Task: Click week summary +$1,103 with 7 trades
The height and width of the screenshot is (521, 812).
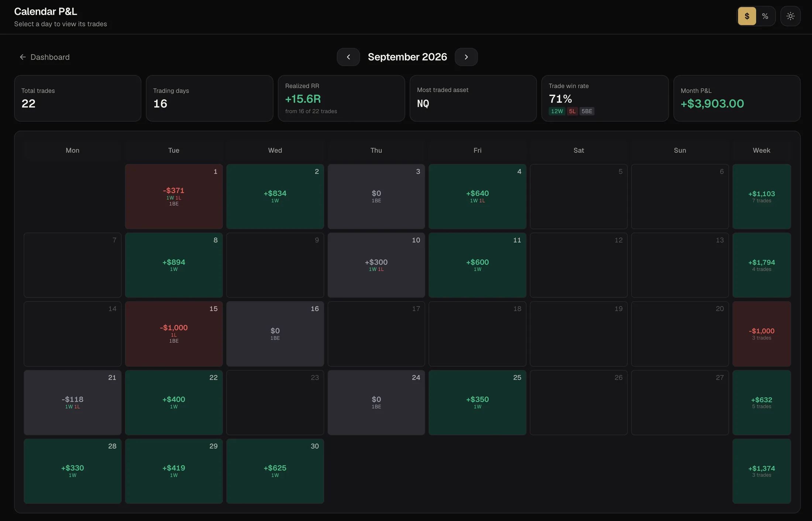Action: [761, 196]
